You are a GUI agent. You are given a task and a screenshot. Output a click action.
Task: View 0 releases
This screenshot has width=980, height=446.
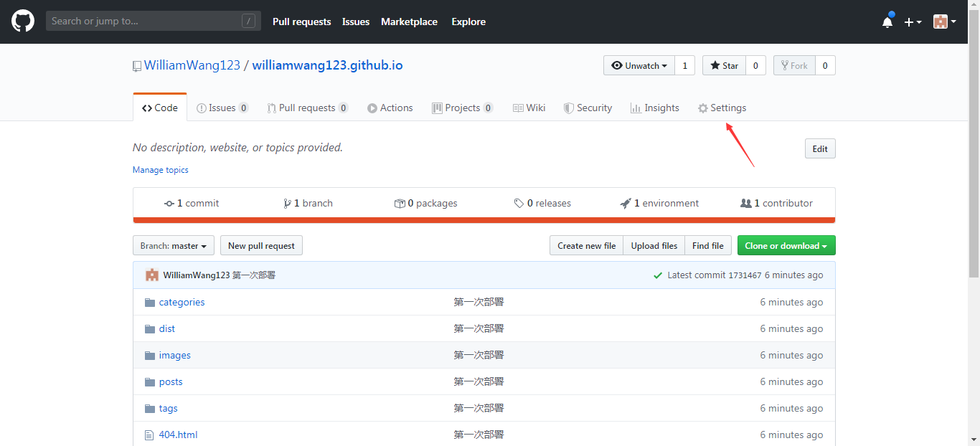point(542,204)
